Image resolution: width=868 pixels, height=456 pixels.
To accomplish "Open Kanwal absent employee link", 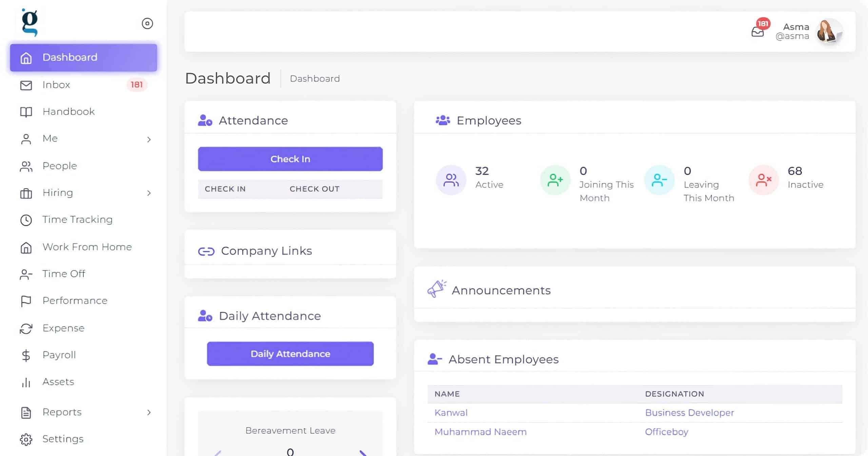I will [x=451, y=412].
